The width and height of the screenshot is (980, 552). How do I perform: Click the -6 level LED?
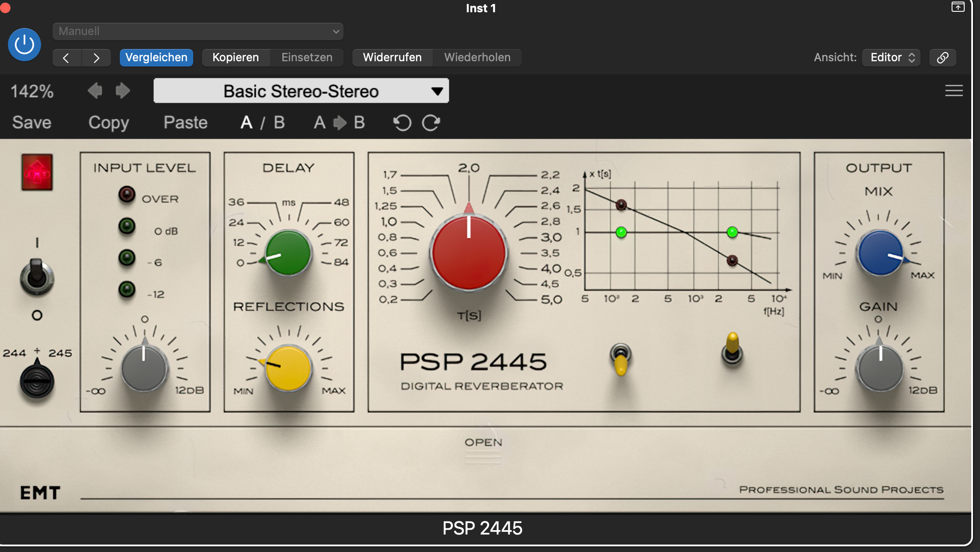[x=127, y=258]
